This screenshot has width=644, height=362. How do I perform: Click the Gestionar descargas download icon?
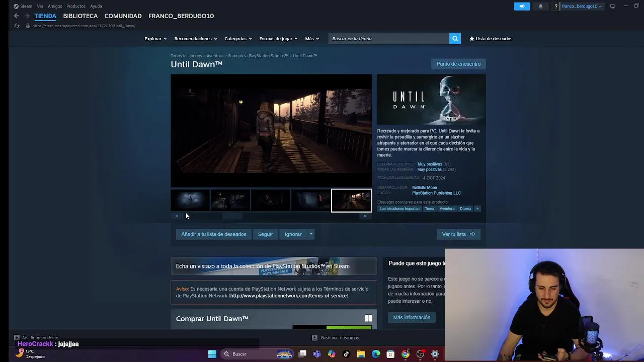pos(314,338)
